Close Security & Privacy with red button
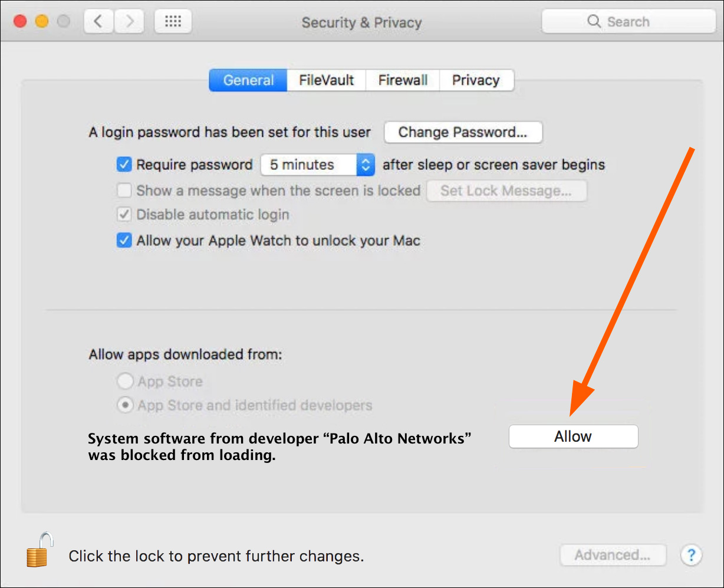724x588 pixels. [x=20, y=22]
